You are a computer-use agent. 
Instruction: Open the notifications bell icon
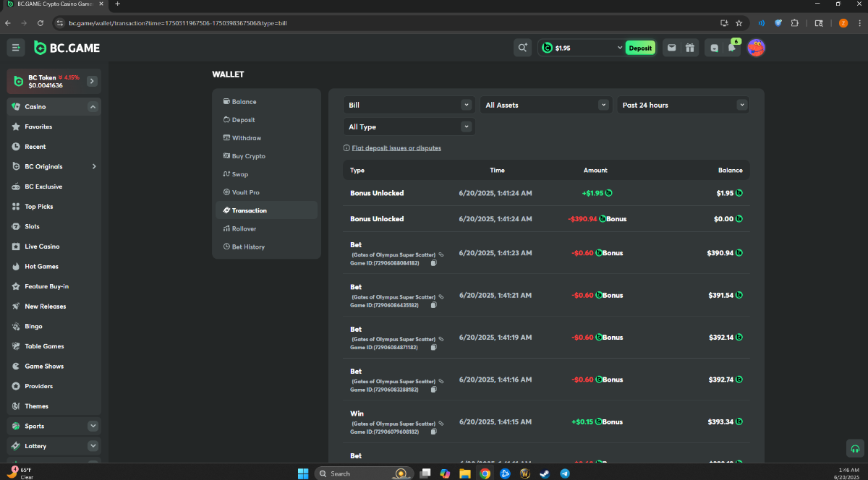733,48
